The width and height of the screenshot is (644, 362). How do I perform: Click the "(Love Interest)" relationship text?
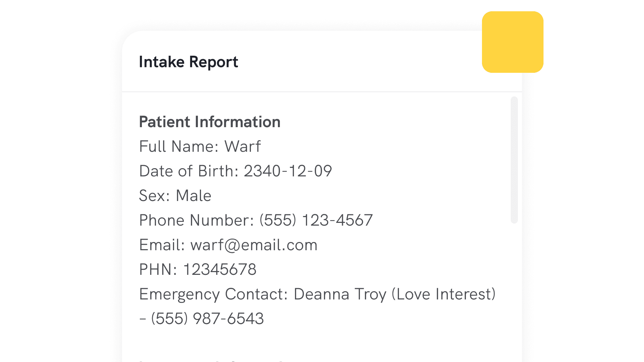pos(443,294)
